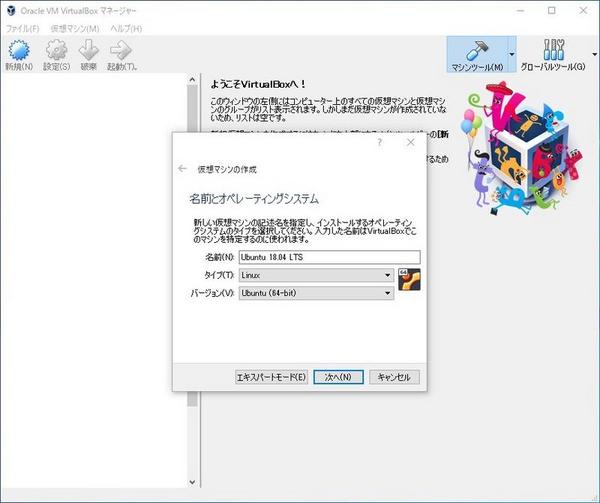600x503 pixels.
Task: Click the 仮想マシンの作成 dialog title
Action: point(227,169)
